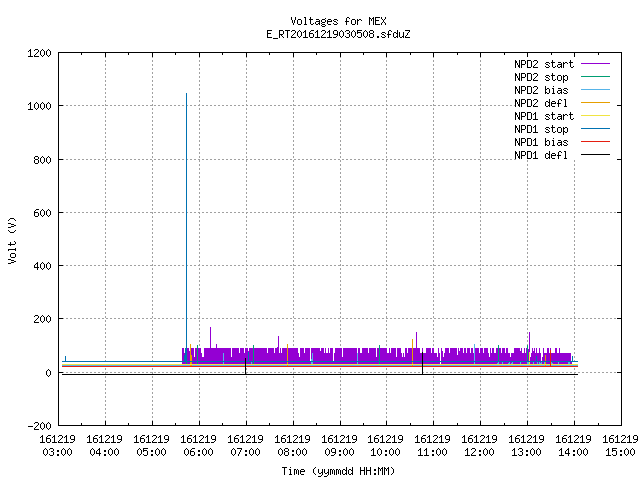This screenshot has width=640, height=480.
Task: Click the x-axis tick label 15:00
Action: click(620, 453)
